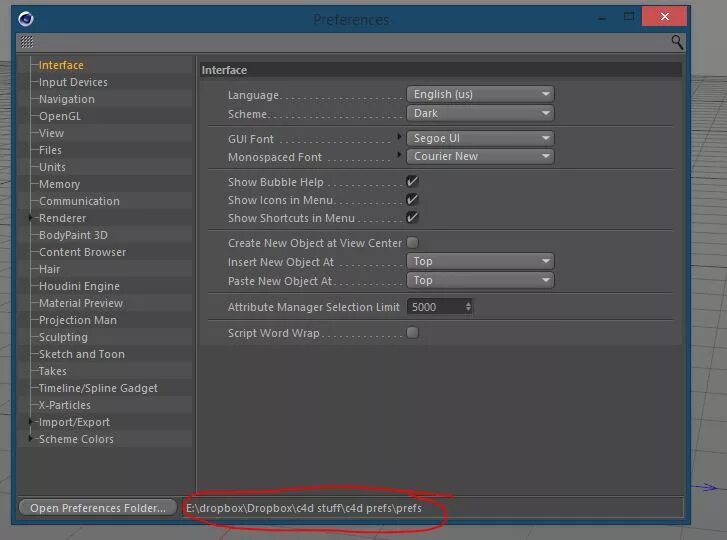Open the GUI Font Segoe UI dropdown
Screen dimensions: 727x540
click(x=480, y=138)
